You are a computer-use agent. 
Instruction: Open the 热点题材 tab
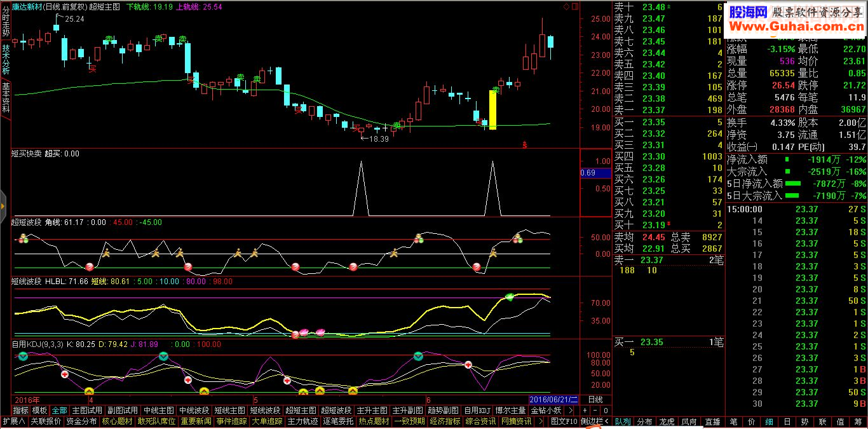(373, 421)
